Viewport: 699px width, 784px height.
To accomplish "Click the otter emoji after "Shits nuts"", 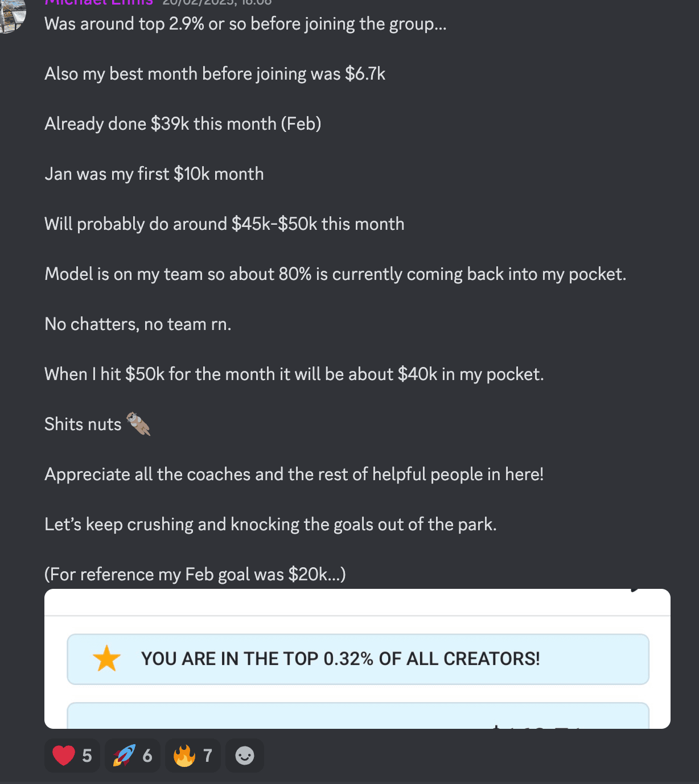I will 138,424.
